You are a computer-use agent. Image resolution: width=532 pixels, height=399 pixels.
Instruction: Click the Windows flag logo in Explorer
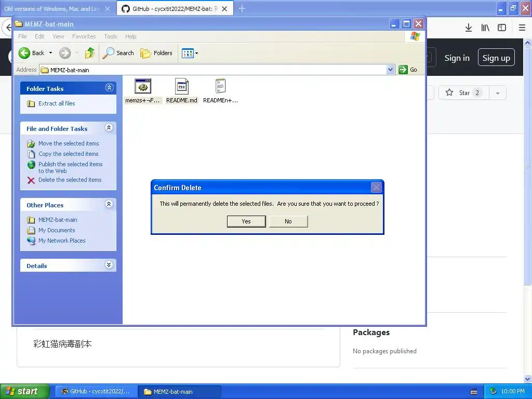tap(415, 36)
